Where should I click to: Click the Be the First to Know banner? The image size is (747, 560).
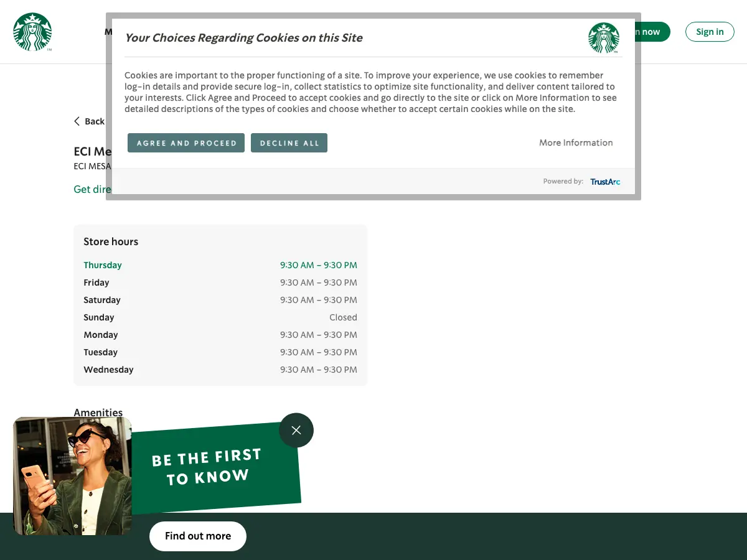(215, 468)
